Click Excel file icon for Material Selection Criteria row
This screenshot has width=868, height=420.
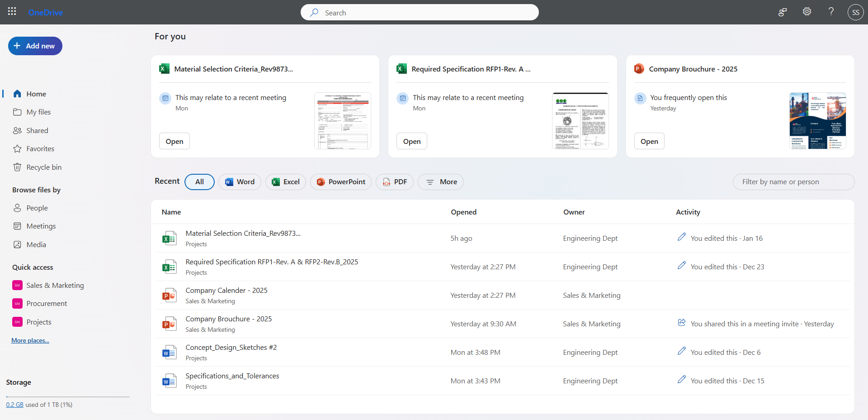[170, 238]
